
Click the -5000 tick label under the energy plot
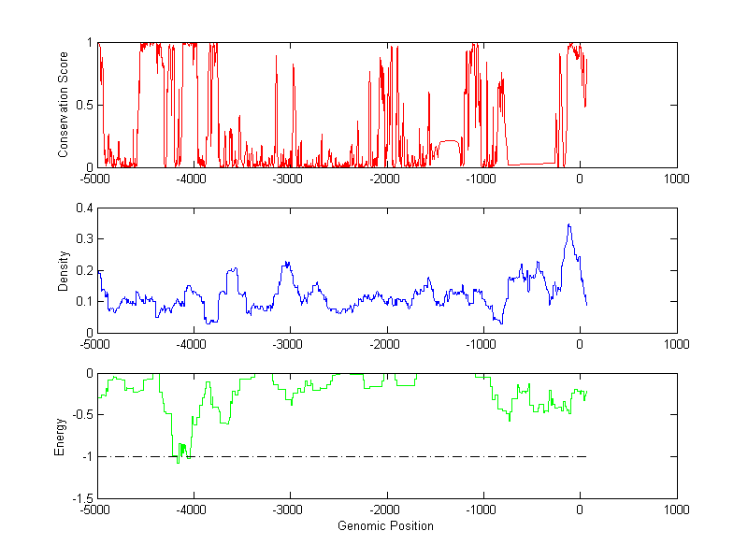pos(95,510)
